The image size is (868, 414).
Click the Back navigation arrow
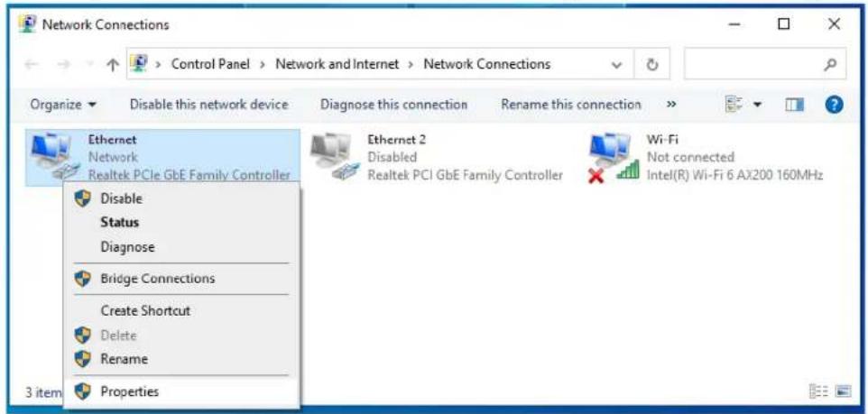point(31,65)
